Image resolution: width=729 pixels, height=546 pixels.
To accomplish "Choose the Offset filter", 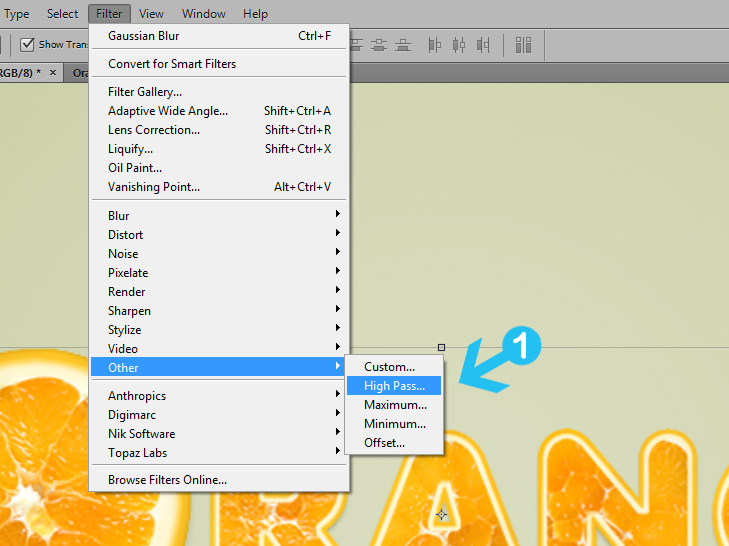I will 394,443.
